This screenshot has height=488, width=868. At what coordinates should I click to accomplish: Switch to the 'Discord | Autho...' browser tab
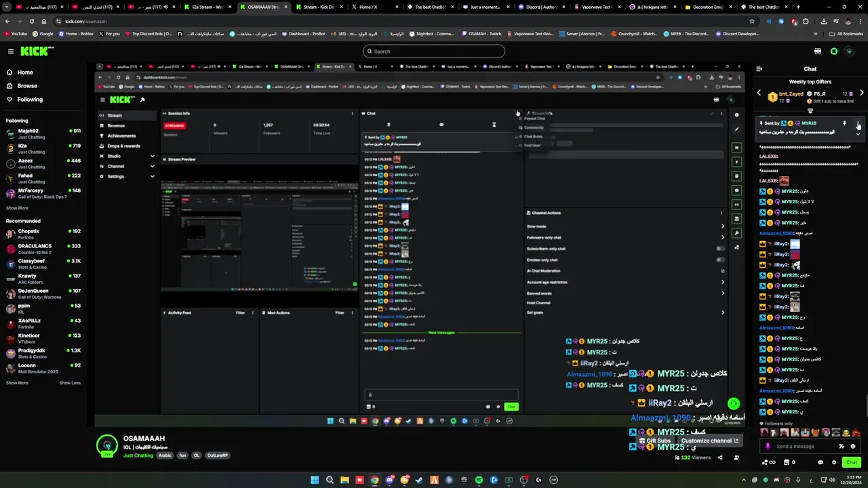coord(542,7)
